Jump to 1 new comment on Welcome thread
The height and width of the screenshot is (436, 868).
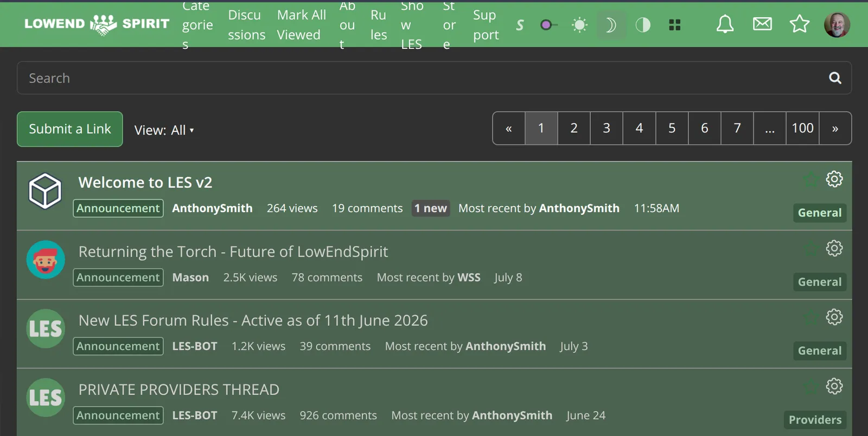pos(431,208)
